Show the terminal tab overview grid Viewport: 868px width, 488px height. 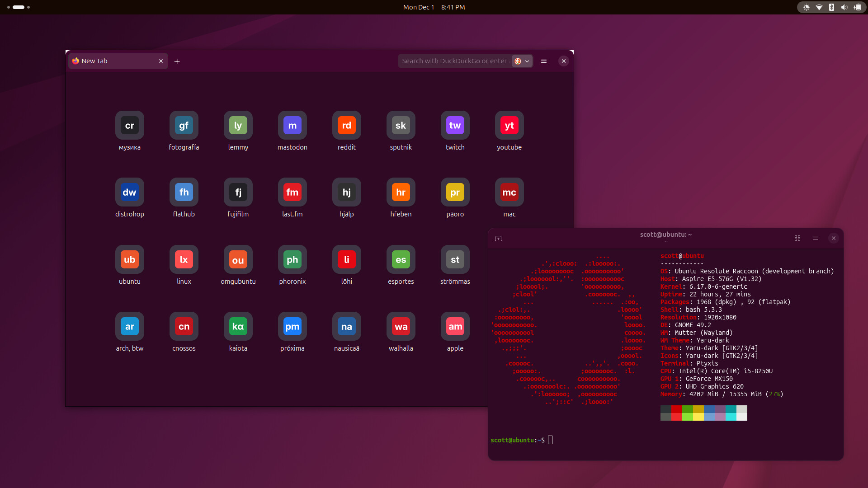coord(797,238)
